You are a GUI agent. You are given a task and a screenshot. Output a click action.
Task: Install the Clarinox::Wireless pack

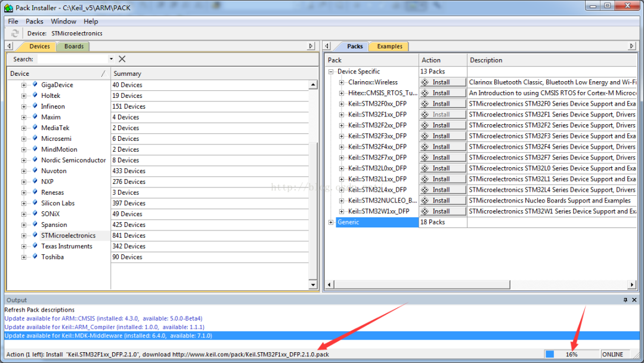click(x=442, y=82)
